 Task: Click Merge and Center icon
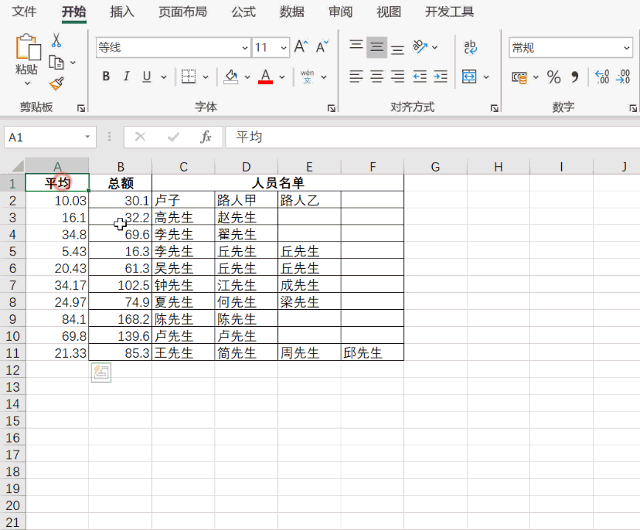coord(469,76)
